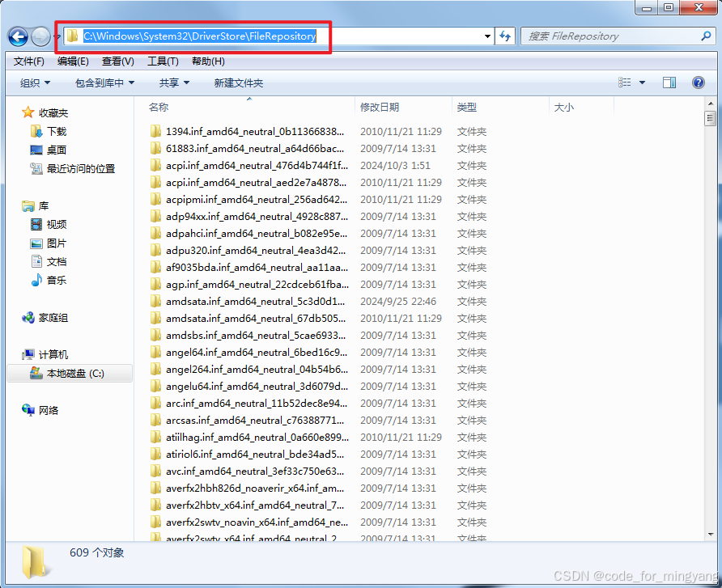Sort by 名称 column header
The image size is (722, 588).
point(159,108)
